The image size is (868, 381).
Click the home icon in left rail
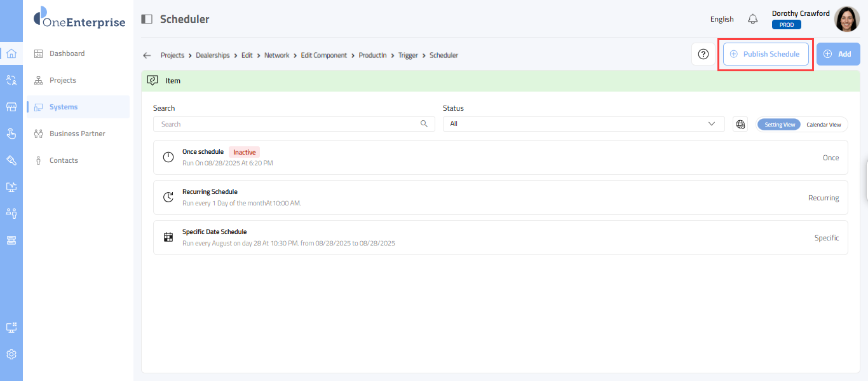(x=11, y=53)
